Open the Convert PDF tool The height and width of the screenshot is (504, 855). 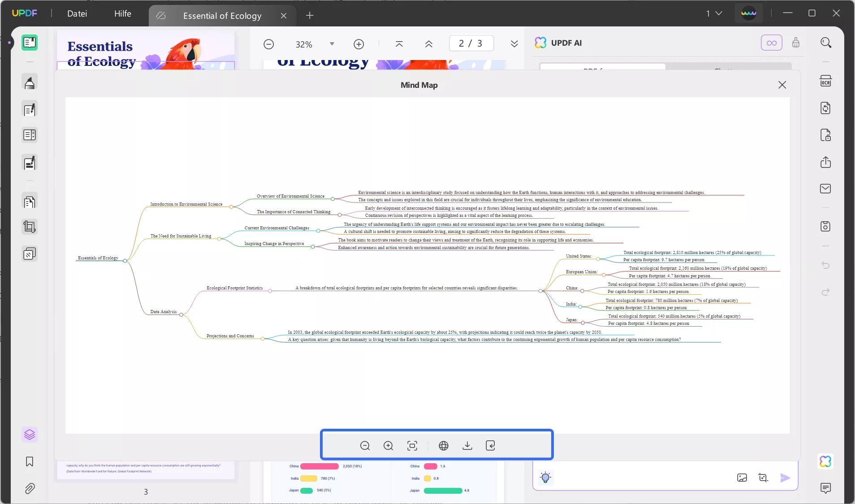[x=825, y=108]
